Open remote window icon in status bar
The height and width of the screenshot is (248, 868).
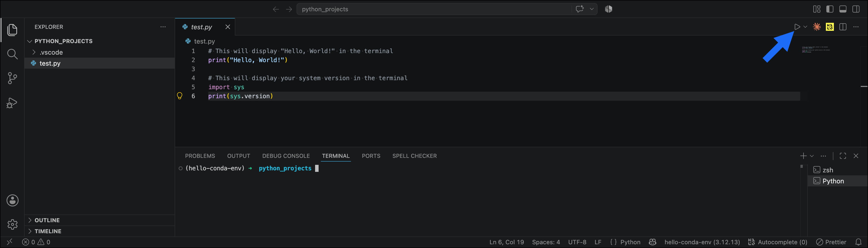coord(10,242)
